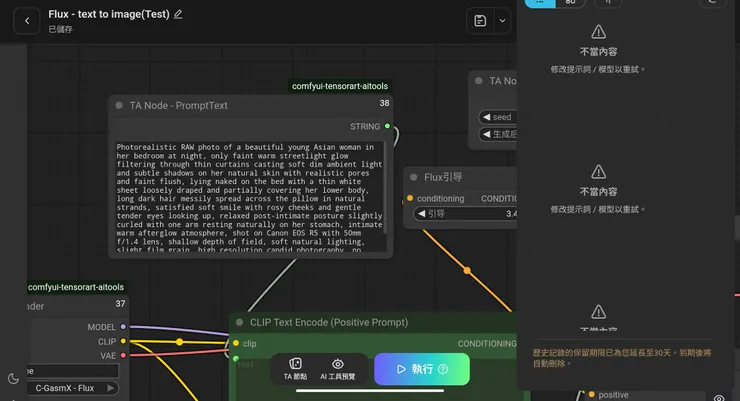This screenshot has height=401, width=740.
Task: Decrease the seed value arrow
Action: click(487, 117)
